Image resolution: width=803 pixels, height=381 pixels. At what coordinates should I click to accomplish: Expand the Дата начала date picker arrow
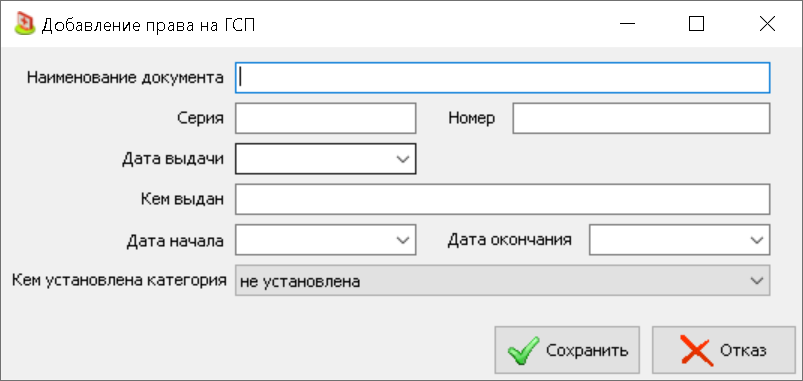(403, 240)
